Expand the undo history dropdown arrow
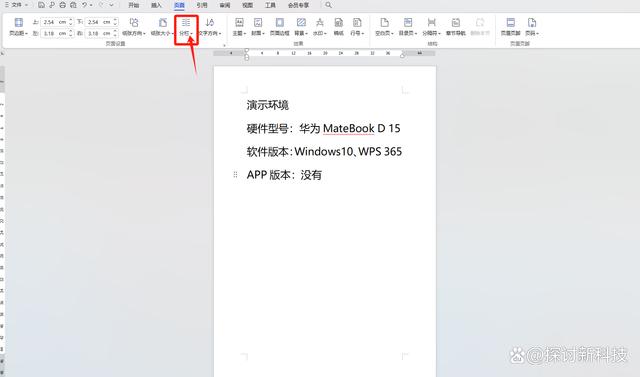Image resolution: width=640 pixels, height=377 pixels. pyautogui.click(x=91, y=5)
